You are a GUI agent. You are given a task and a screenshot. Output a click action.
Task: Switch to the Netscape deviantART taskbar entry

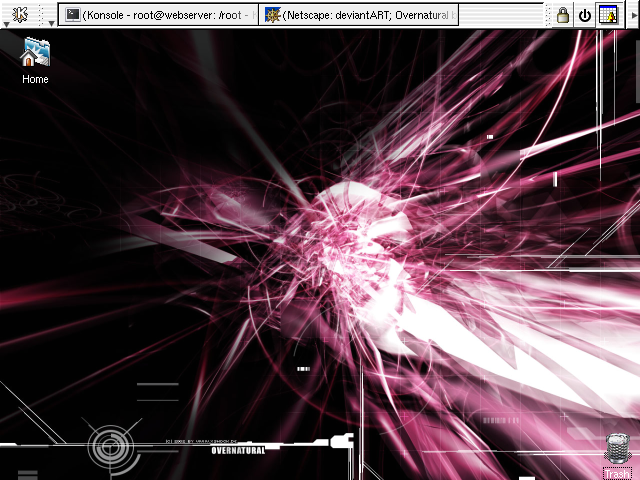tap(359, 15)
